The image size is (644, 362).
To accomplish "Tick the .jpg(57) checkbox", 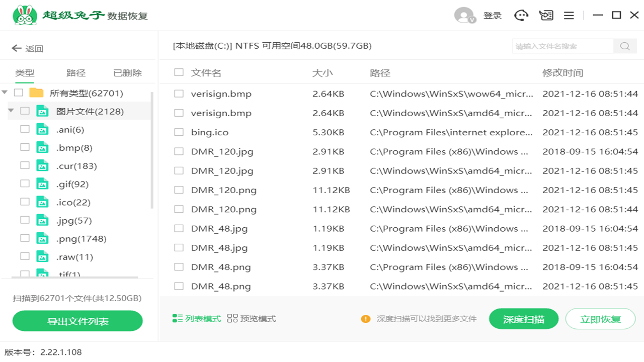I will pyautogui.click(x=25, y=220).
